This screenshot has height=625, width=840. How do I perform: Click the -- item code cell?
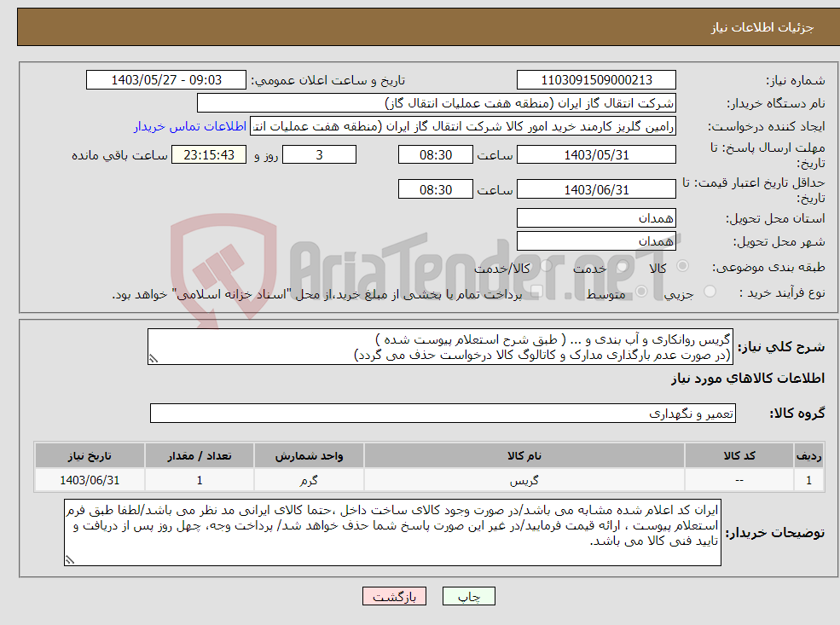(739, 480)
